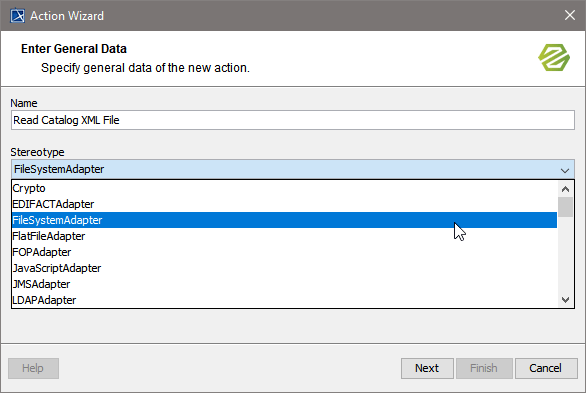
Task: Select JavaScriptAdapter in the list
Action: [x=284, y=268]
